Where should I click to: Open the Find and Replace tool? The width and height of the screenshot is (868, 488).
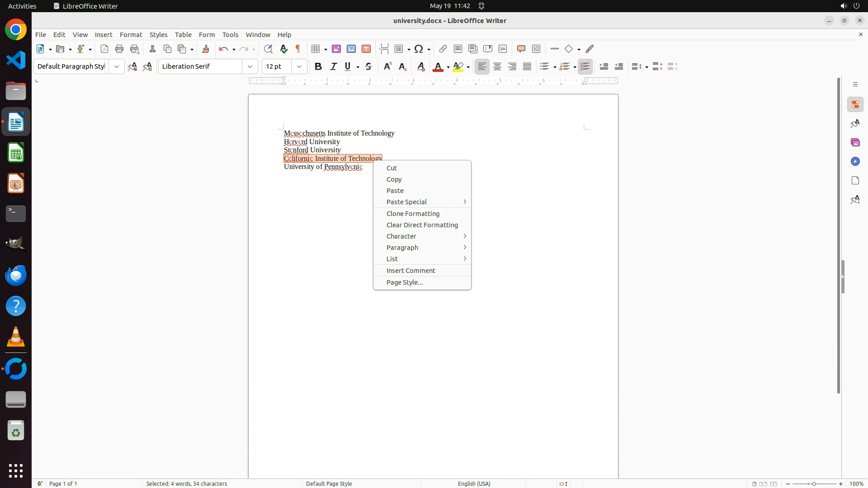(268, 49)
